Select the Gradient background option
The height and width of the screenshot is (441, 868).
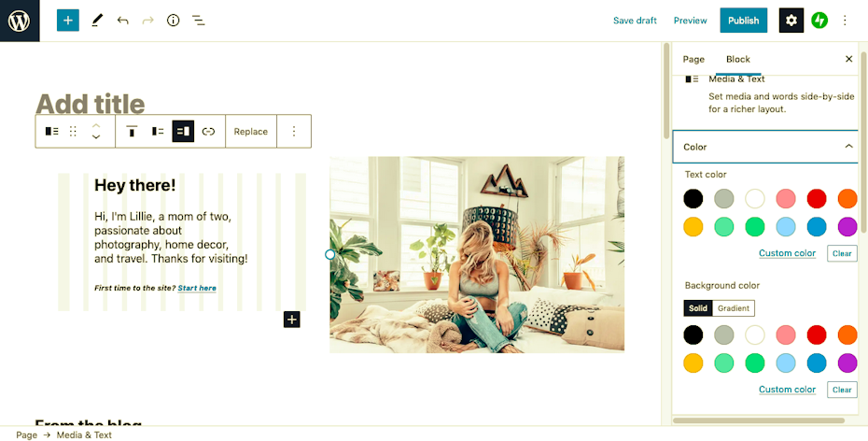pos(734,308)
